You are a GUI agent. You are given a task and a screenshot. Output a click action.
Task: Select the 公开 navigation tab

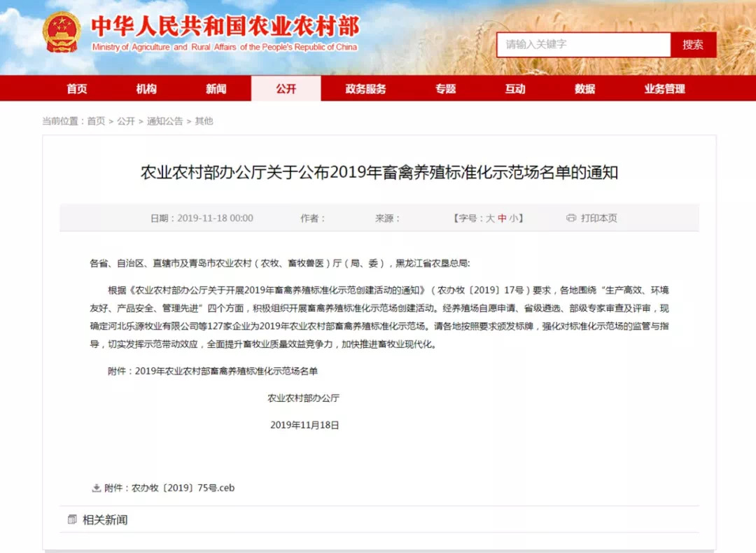(286, 89)
